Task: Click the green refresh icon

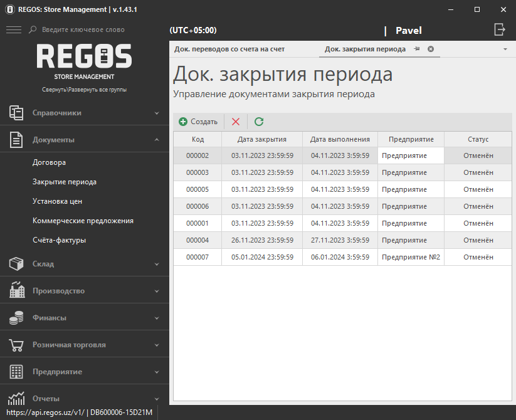Action: point(259,122)
